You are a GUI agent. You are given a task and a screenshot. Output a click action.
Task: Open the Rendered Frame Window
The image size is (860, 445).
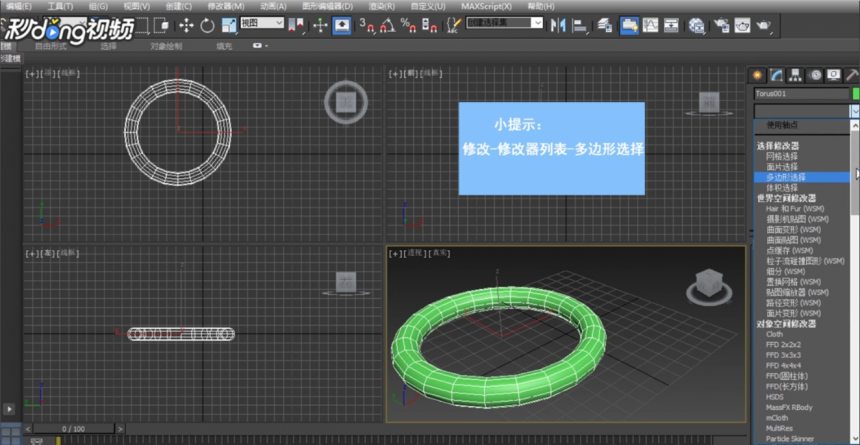(x=743, y=25)
